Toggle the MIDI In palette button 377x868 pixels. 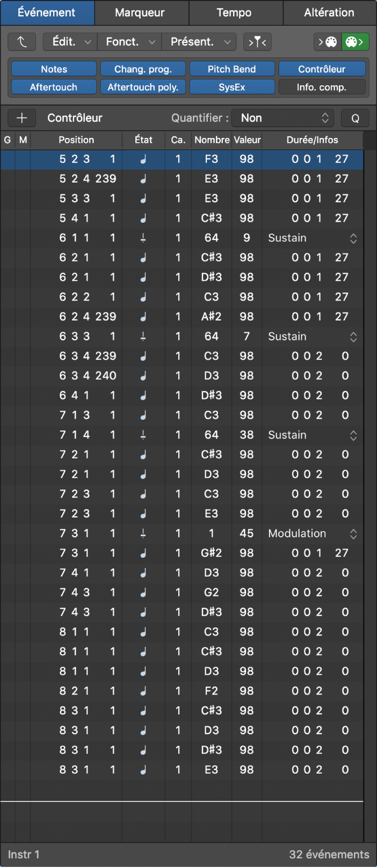click(x=328, y=41)
